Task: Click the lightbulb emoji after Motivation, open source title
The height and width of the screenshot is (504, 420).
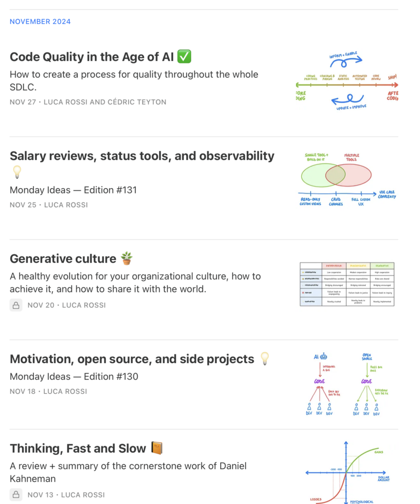Action: (x=265, y=359)
